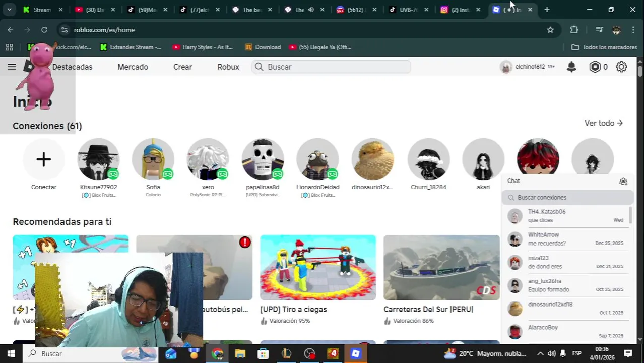
Task: Open the Carreteras Del Sur |PERU| game
Action: click(x=441, y=267)
